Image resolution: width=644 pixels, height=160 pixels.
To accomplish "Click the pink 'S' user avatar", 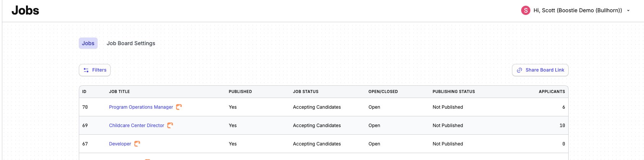I will pos(525,10).
